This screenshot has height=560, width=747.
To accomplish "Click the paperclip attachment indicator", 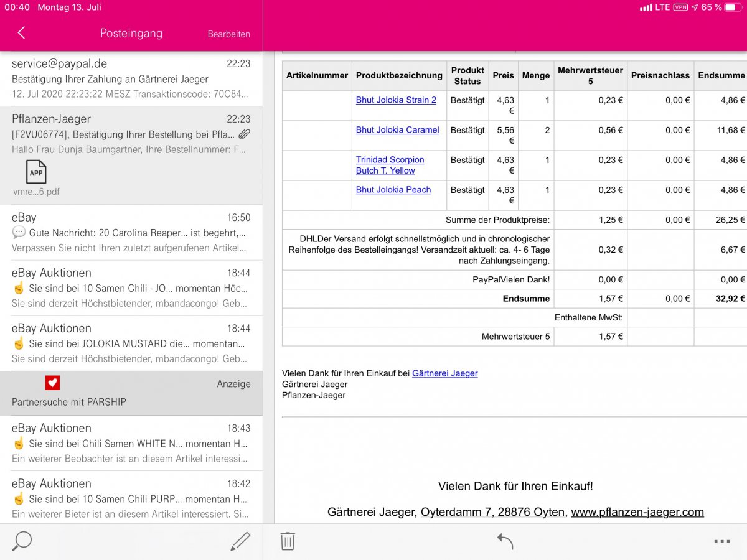I will point(245,134).
